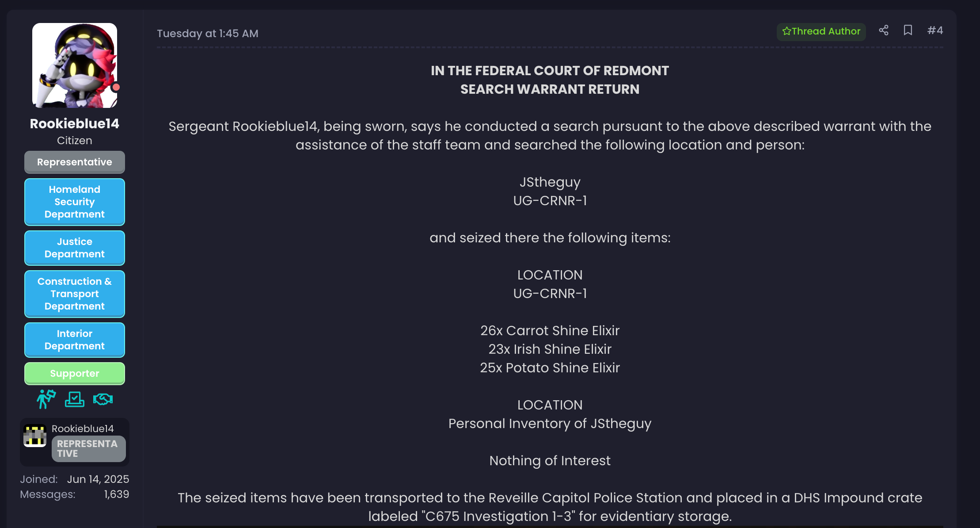Click the green Supporter banner

74,374
